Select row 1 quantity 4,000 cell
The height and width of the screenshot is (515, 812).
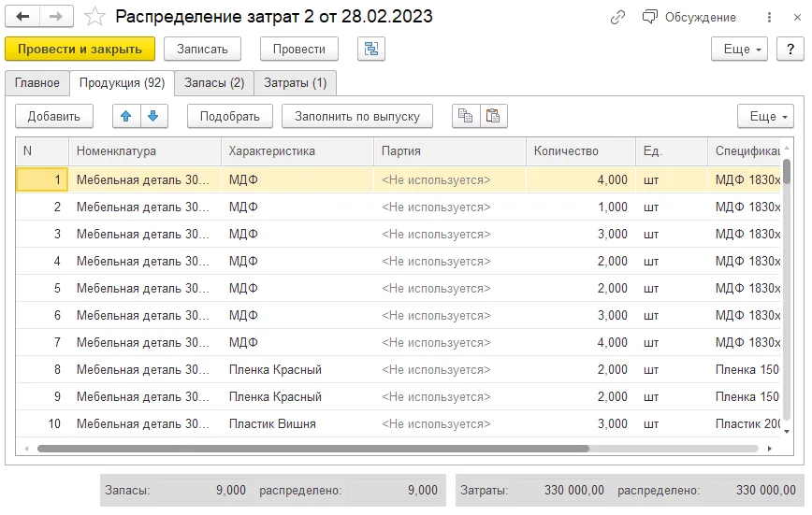(x=581, y=180)
